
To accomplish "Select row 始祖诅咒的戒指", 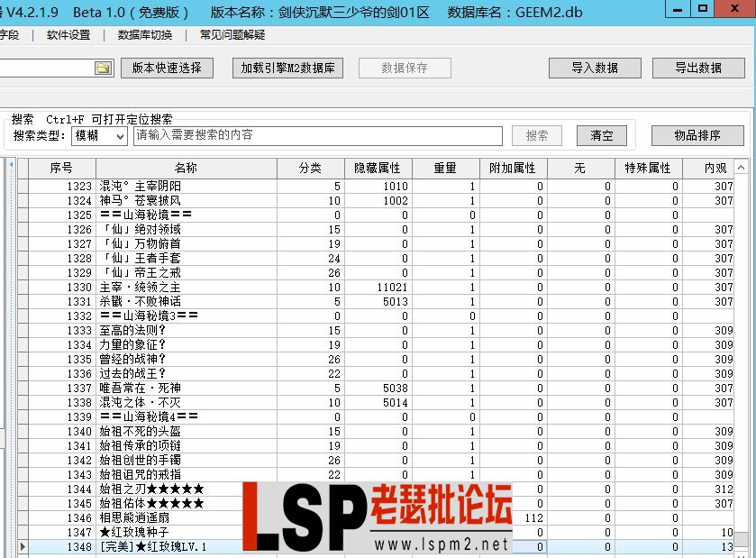I will coord(376,475).
